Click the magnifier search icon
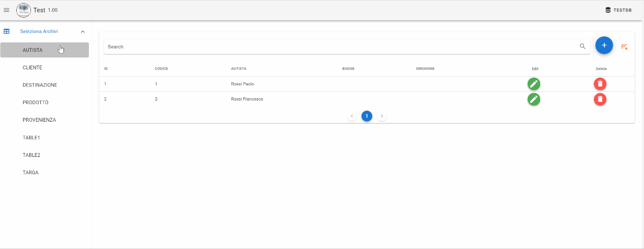 pos(583,46)
